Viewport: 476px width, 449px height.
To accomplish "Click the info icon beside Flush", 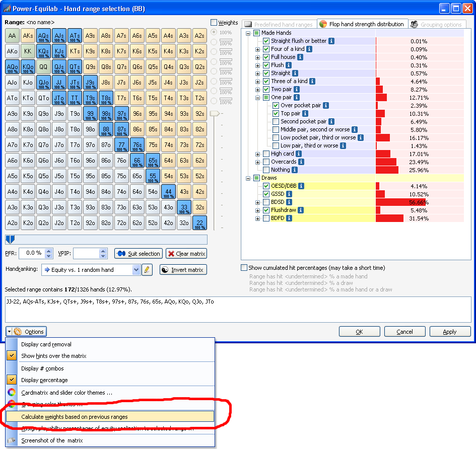I will [x=289, y=65].
